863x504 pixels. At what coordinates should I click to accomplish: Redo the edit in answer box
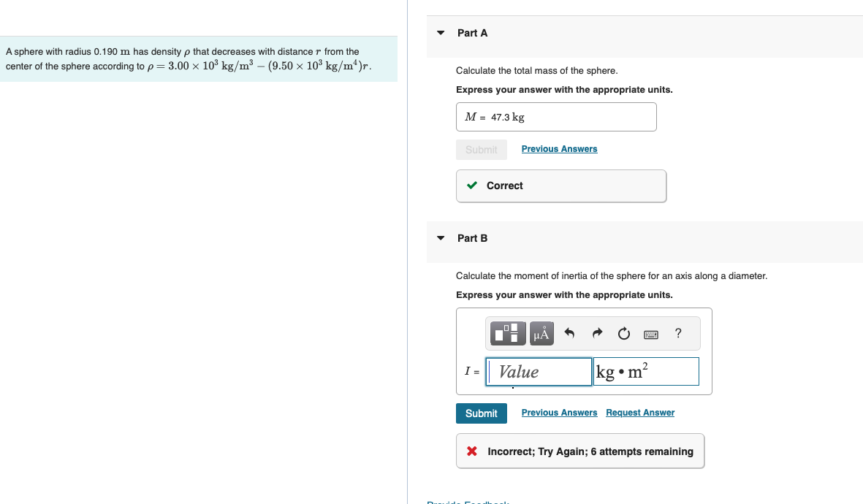tap(597, 333)
